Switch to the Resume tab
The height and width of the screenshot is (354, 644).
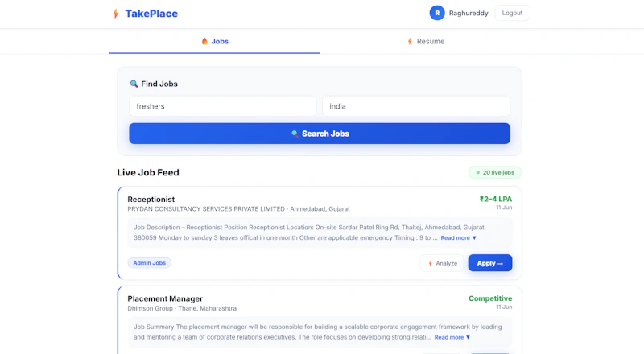pyautogui.click(x=426, y=41)
